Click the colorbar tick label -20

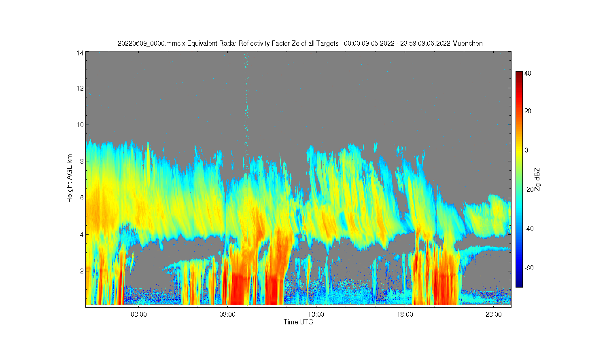[529, 189]
